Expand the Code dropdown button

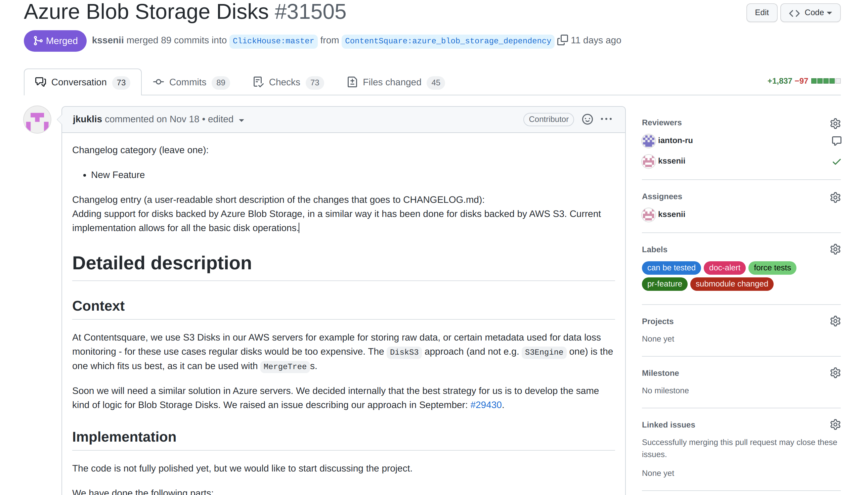[810, 12]
